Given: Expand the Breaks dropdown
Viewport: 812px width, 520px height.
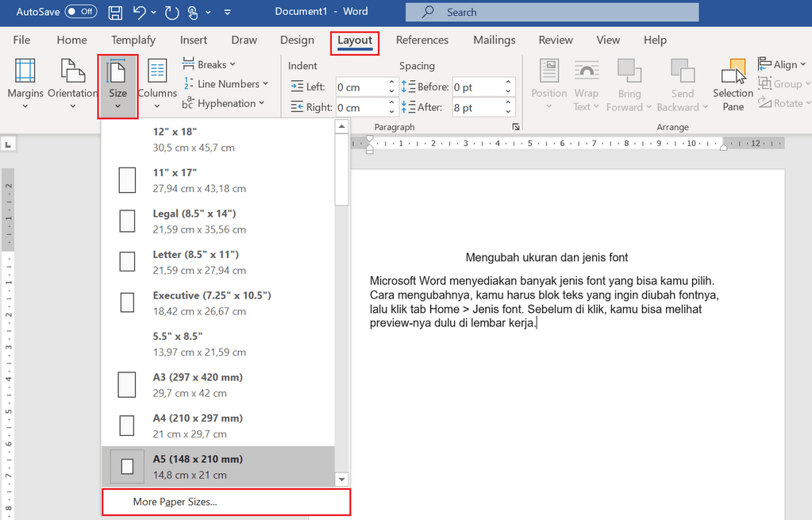Looking at the screenshot, I should [210, 64].
